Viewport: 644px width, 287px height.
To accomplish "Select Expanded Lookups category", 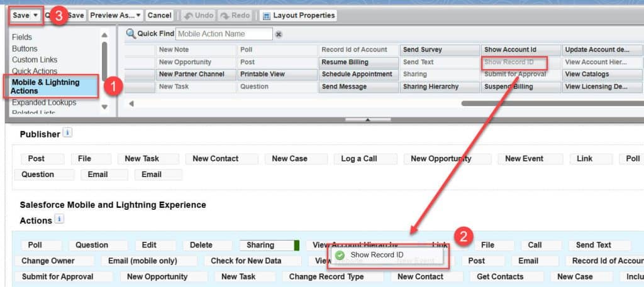I will coord(44,102).
